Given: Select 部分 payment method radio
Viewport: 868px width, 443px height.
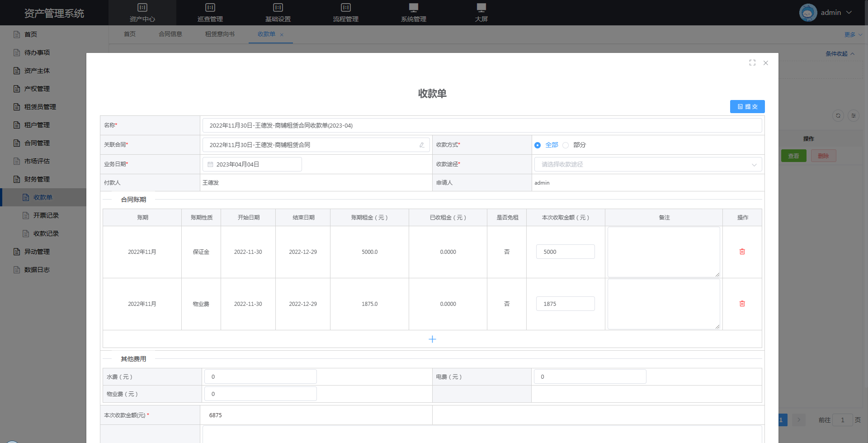Looking at the screenshot, I should [x=574, y=145].
